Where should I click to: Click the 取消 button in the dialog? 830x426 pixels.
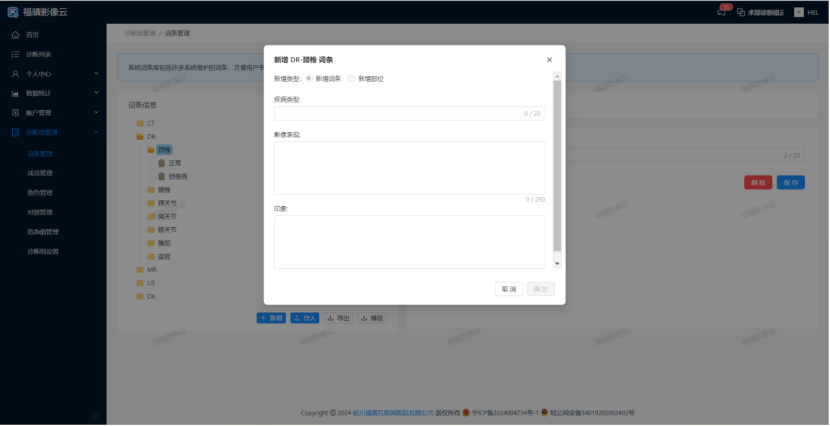pos(508,289)
